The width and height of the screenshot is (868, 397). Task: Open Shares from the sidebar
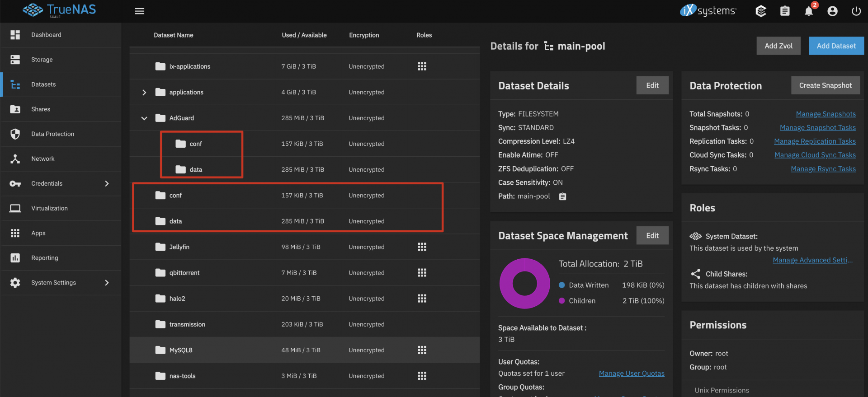tap(61, 109)
